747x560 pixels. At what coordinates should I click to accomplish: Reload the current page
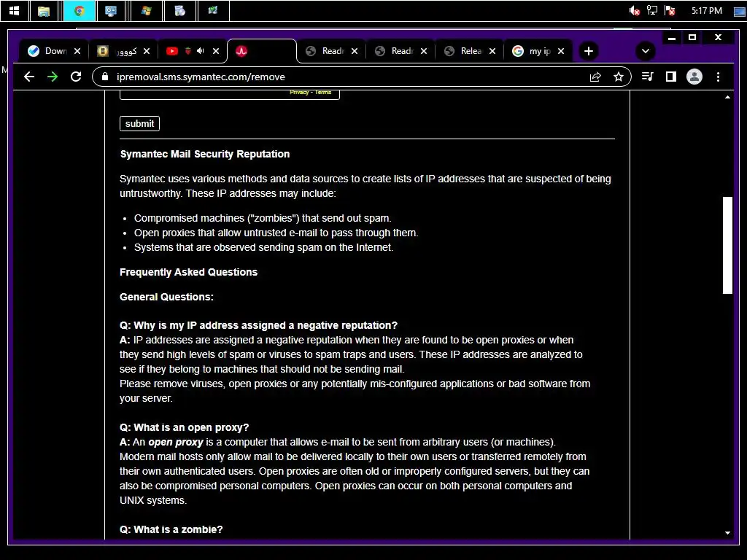click(x=76, y=77)
